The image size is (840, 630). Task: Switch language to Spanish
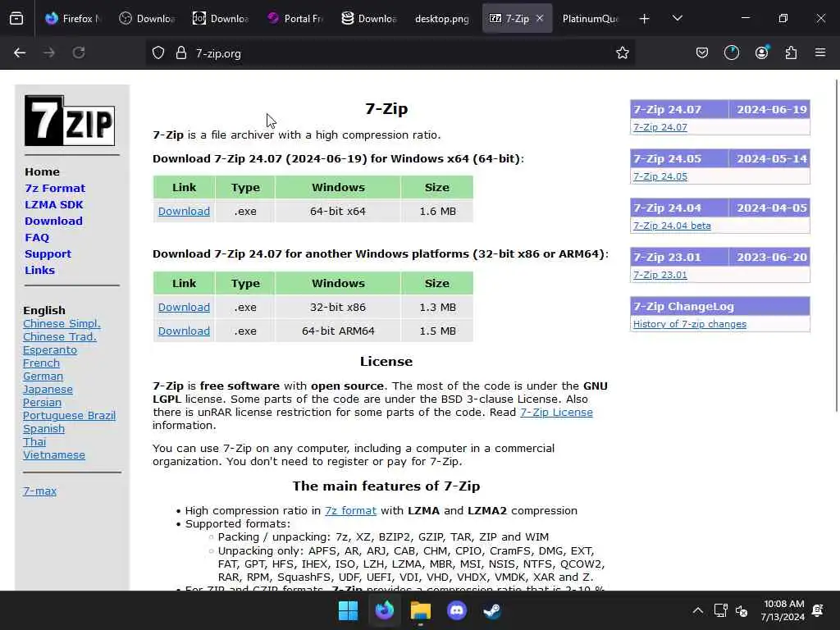point(44,428)
